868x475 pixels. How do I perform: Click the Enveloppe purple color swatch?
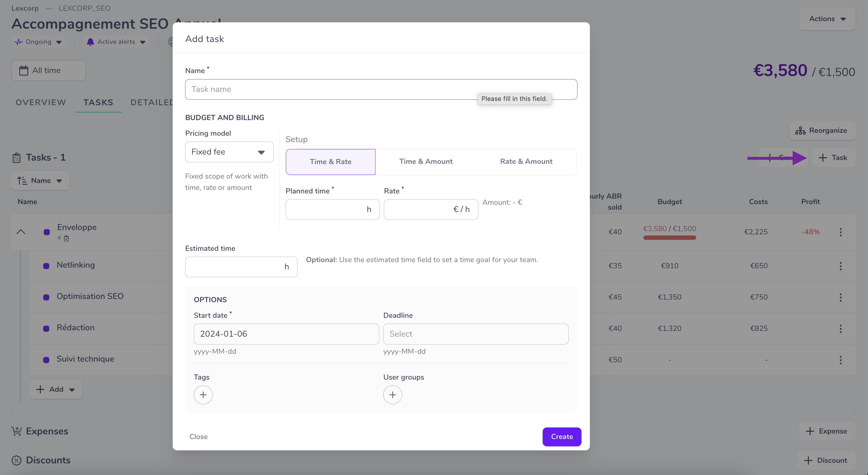pyautogui.click(x=47, y=232)
